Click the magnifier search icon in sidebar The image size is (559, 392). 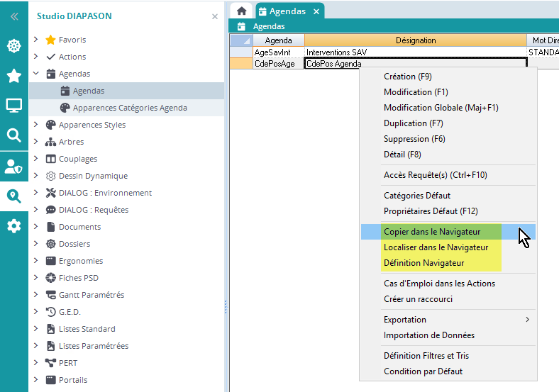pyautogui.click(x=14, y=135)
